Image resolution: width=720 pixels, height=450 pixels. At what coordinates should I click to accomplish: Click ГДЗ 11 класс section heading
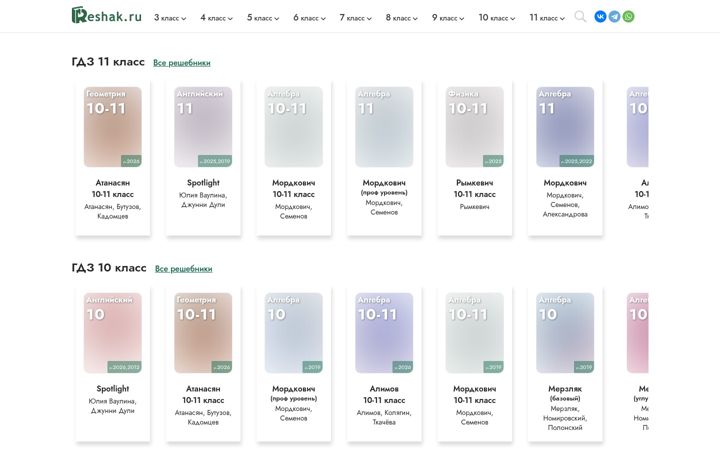point(108,62)
